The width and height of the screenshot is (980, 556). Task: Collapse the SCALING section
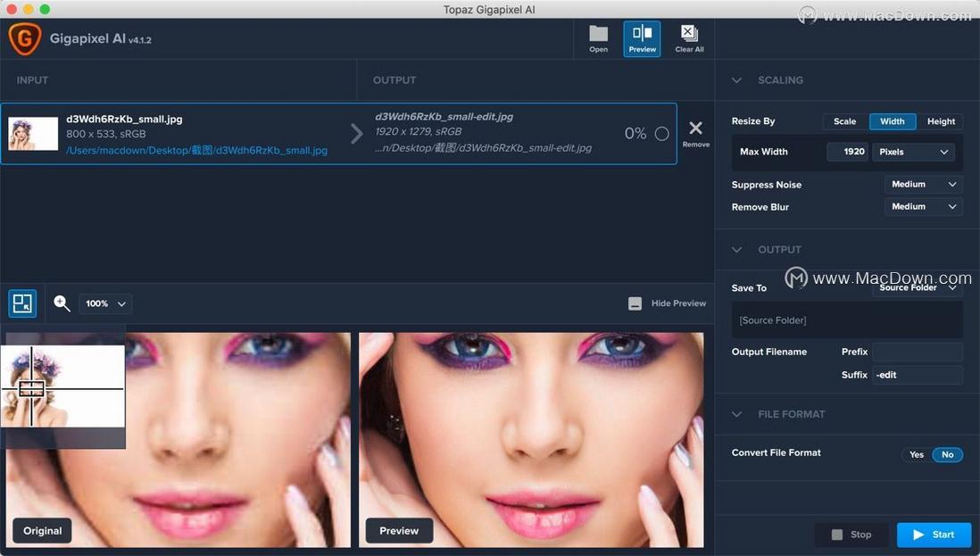[x=737, y=80]
